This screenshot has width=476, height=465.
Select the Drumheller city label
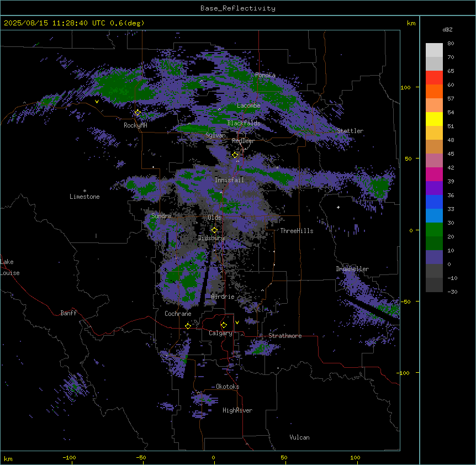coord(352,269)
